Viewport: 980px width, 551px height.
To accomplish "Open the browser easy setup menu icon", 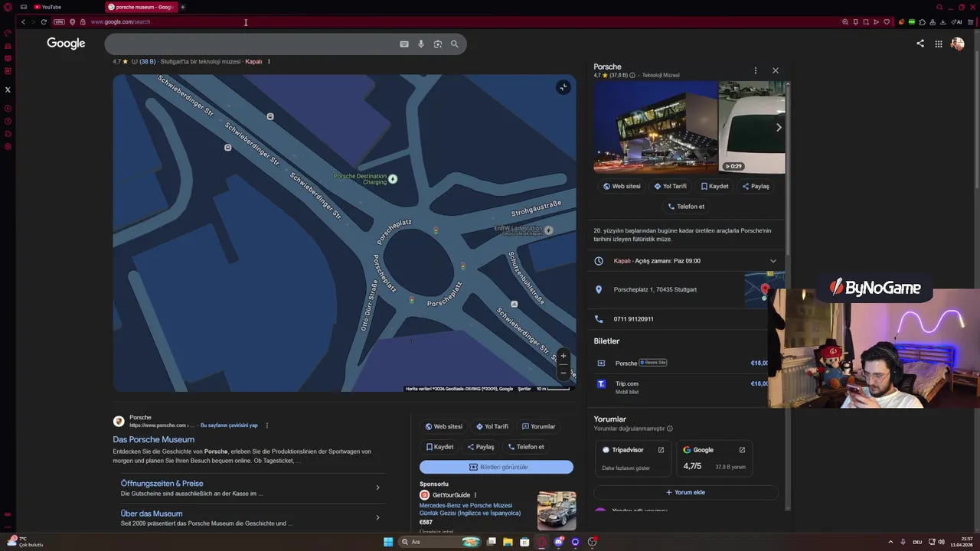I will 972,21.
